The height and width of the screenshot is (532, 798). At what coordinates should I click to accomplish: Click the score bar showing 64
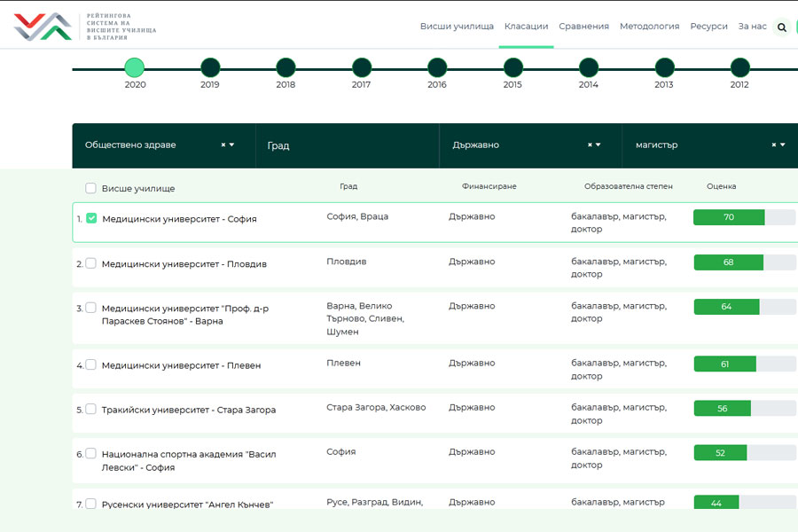pos(744,307)
